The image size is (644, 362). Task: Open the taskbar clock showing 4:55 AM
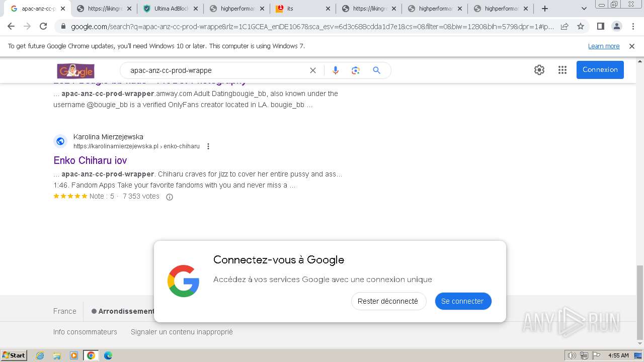click(618, 355)
